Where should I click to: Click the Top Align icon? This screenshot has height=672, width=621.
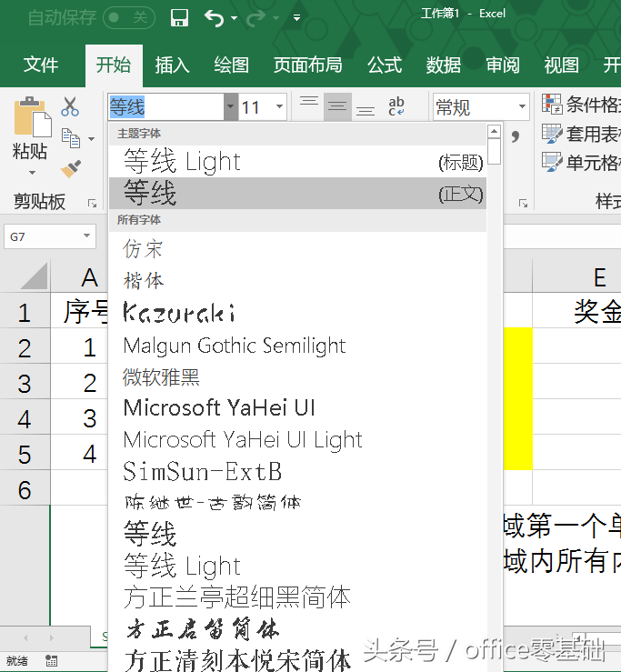click(309, 103)
